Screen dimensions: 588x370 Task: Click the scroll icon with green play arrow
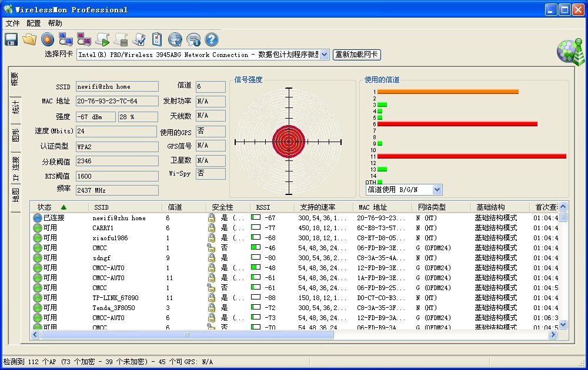(x=102, y=39)
